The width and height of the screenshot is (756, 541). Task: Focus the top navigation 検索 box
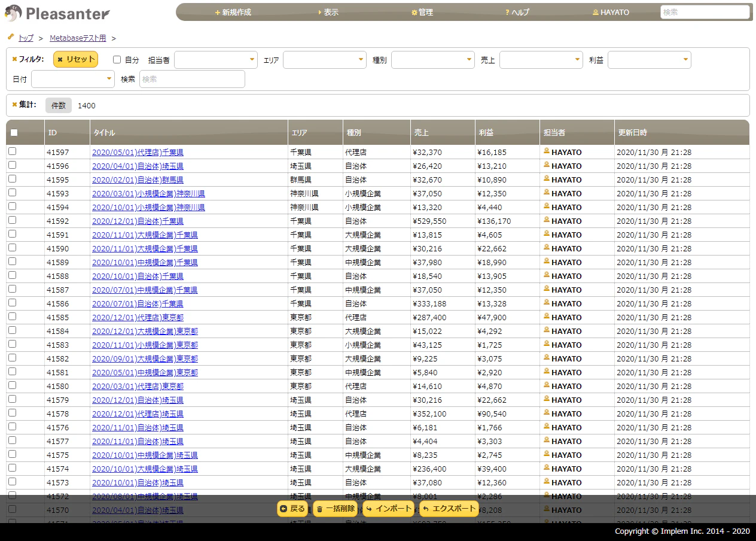click(705, 12)
